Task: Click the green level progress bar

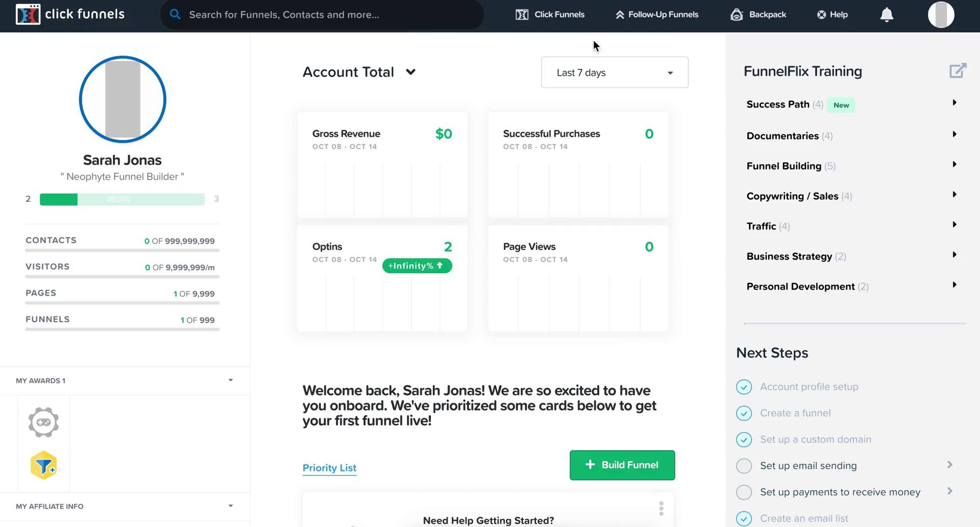Action: tap(122, 199)
